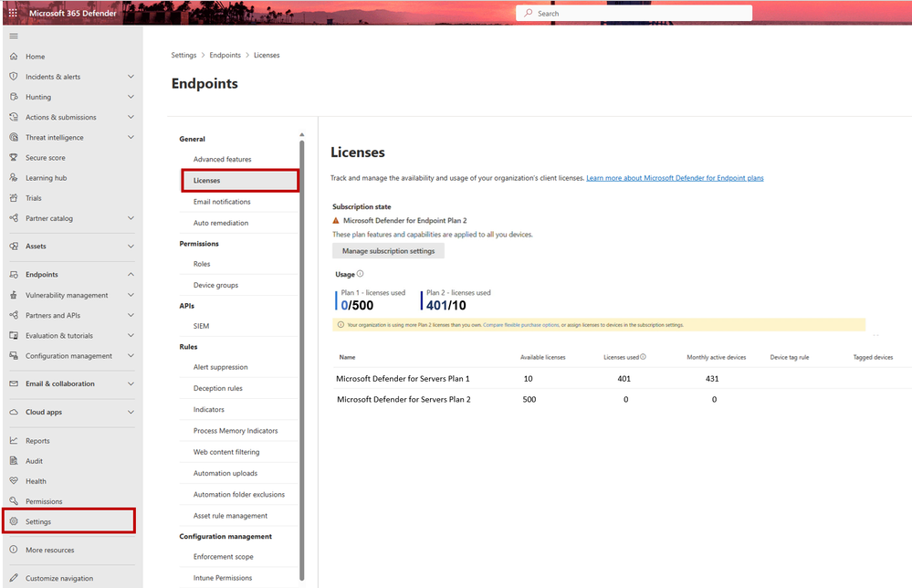Viewport: 912px width, 588px height.
Task: Click the Trials gift icon
Action: pos(14,198)
